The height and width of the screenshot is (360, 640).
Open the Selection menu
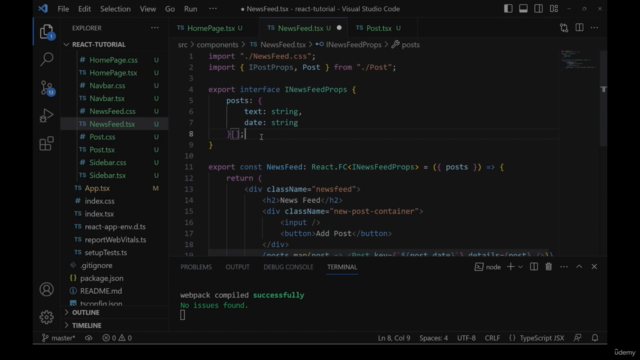coord(115,9)
